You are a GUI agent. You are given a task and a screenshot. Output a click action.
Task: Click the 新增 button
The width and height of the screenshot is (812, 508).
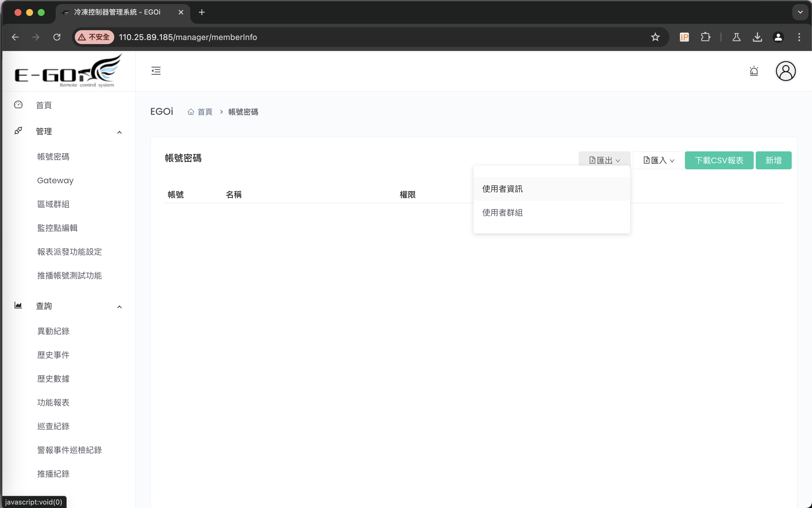tap(773, 160)
